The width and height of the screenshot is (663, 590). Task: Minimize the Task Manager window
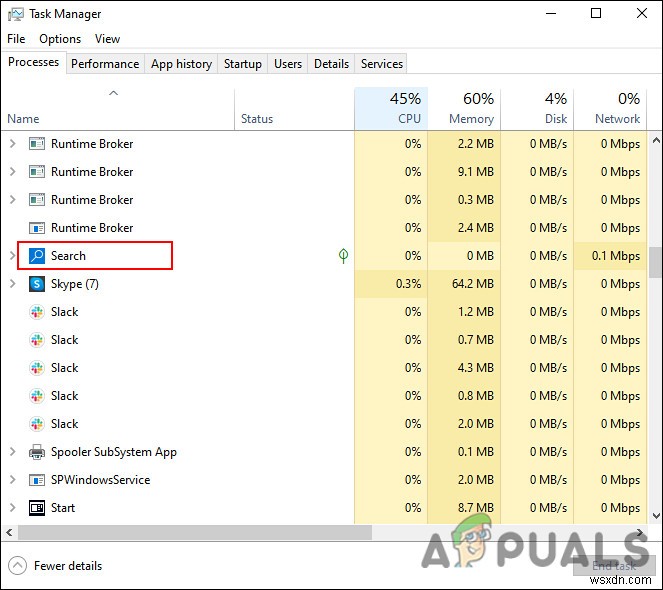click(x=551, y=14)
